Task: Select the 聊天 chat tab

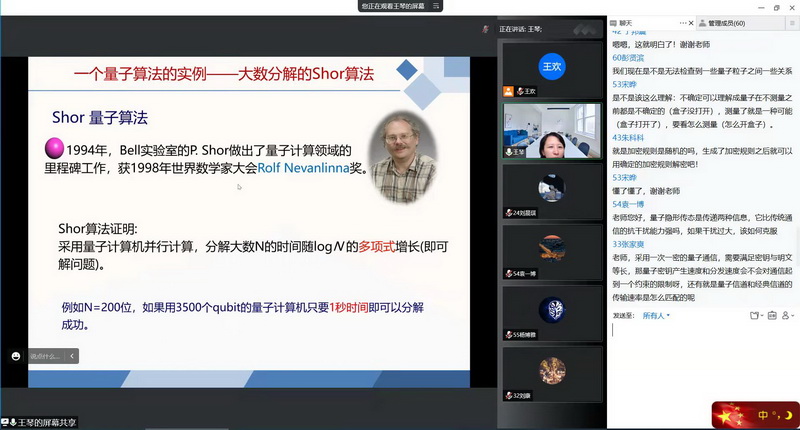Action: (625, 21)
